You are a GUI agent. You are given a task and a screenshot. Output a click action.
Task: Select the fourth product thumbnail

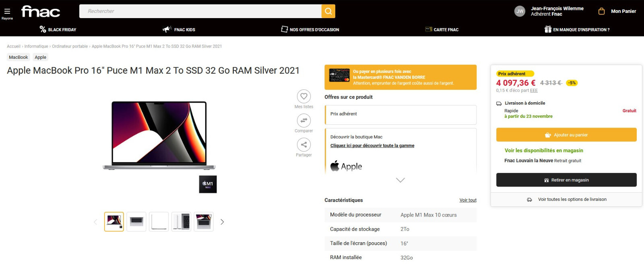point(181,222)
